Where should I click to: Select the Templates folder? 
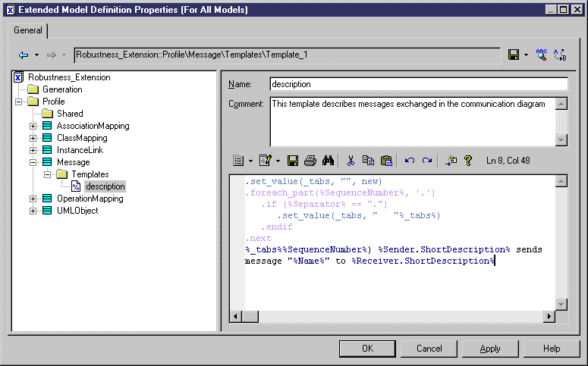pyautogui.click(x=90, y=174)
